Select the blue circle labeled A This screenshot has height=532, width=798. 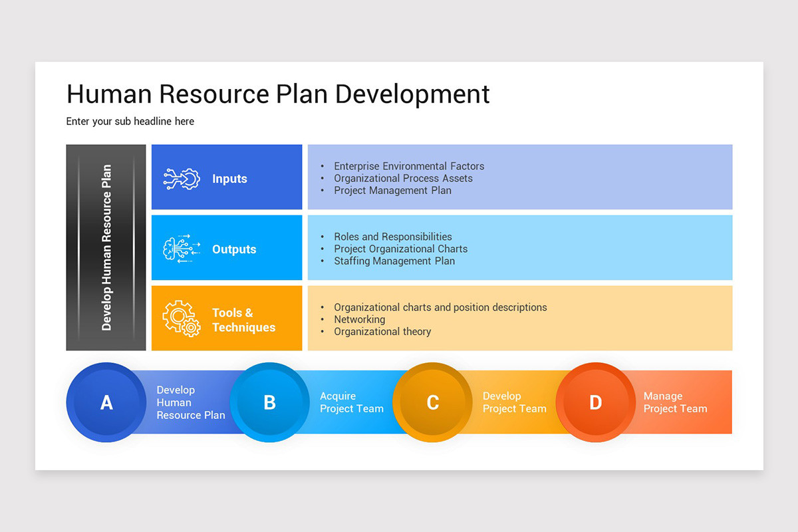click(x=106, y=402)
